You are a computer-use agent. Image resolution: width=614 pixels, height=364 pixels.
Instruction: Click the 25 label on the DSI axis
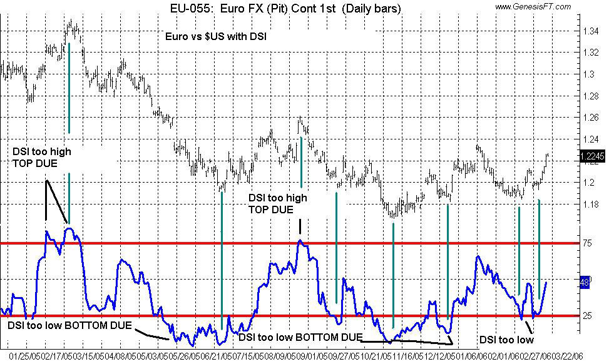pyautogui.click(x=586, y=316)
